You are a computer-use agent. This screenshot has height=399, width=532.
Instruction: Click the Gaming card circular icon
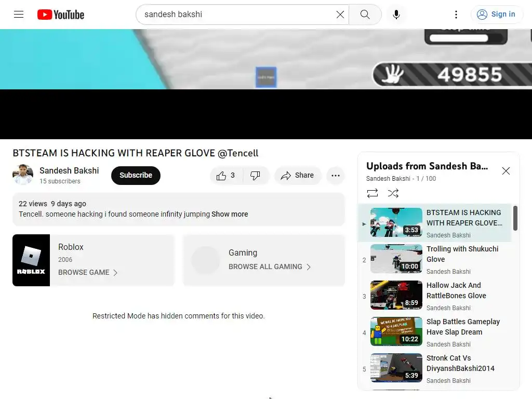206,260
